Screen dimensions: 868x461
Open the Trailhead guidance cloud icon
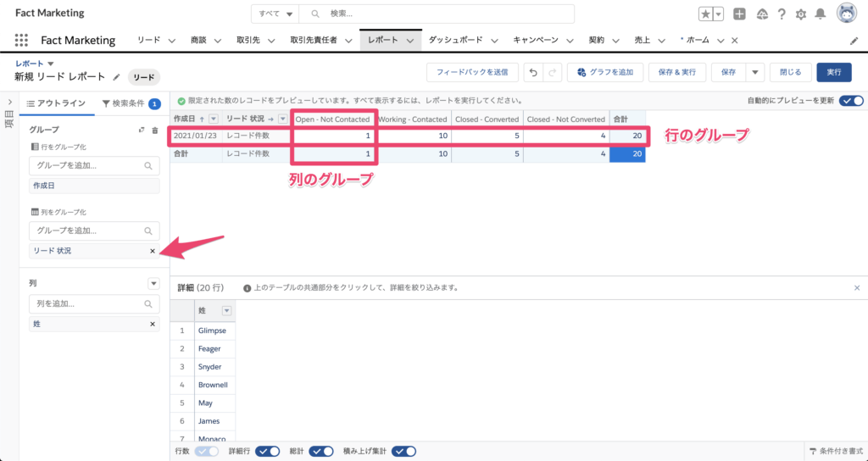[762, 14]
